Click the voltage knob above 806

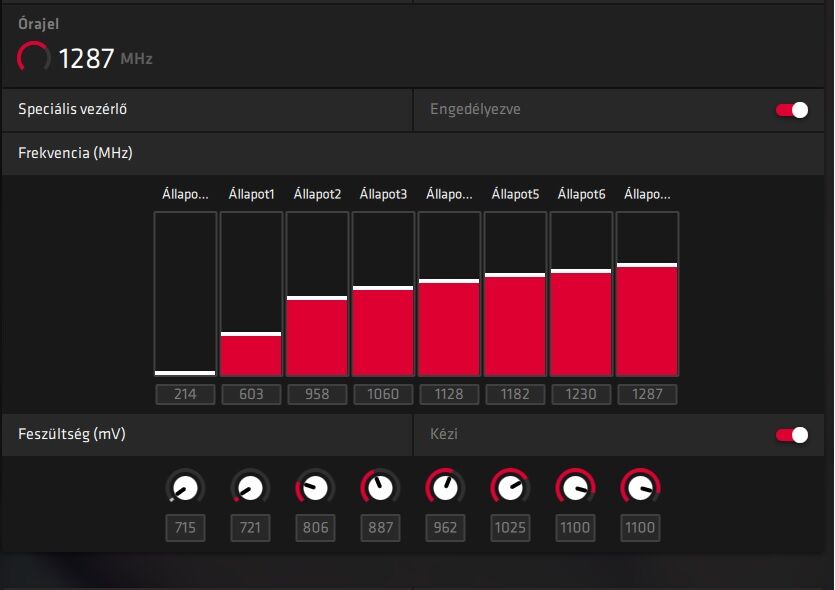pos(315,487)
